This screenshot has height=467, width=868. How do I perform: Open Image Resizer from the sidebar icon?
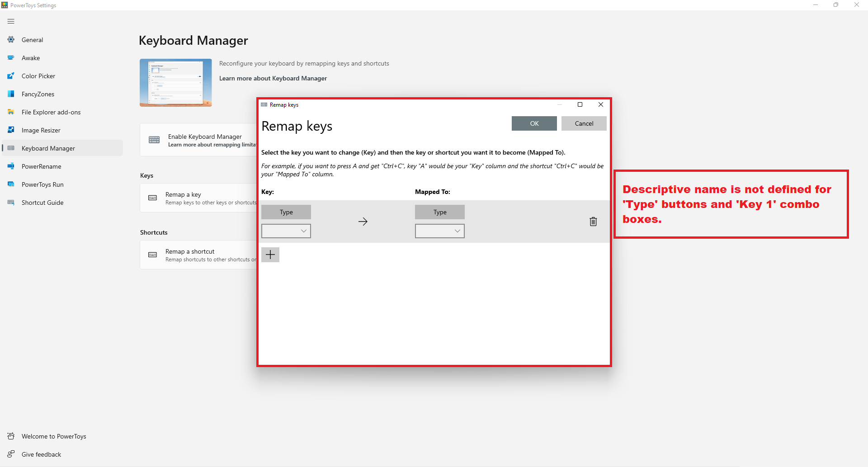[x=10, y=130]
